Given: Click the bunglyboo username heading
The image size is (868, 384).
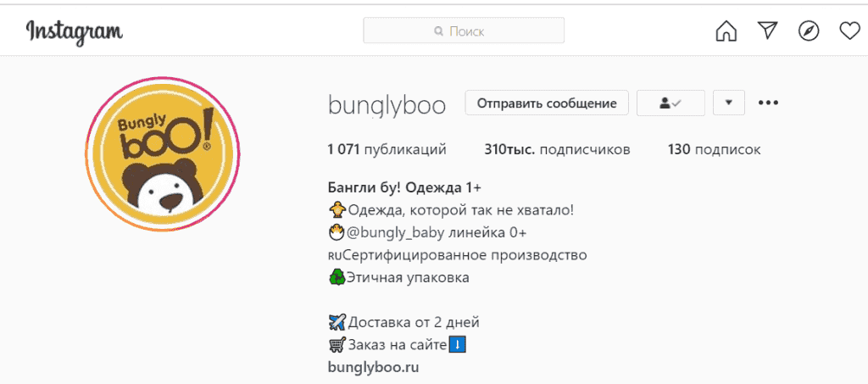Looking at the screenshot, I should 387,105.
